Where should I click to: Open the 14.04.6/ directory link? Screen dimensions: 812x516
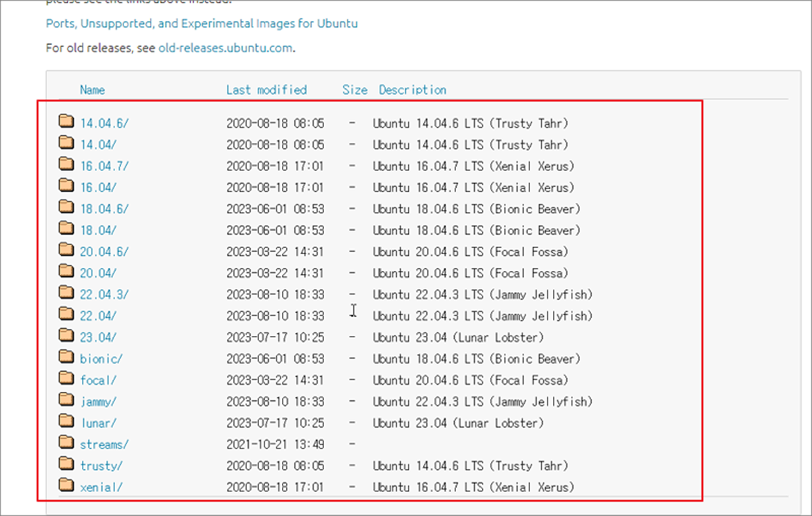tap(105, 123)
